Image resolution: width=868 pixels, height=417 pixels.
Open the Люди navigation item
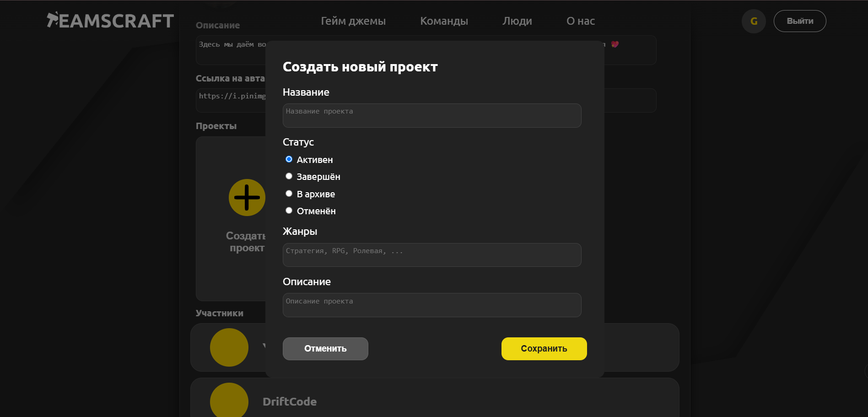pyautogui.click(x=517, y=21)
